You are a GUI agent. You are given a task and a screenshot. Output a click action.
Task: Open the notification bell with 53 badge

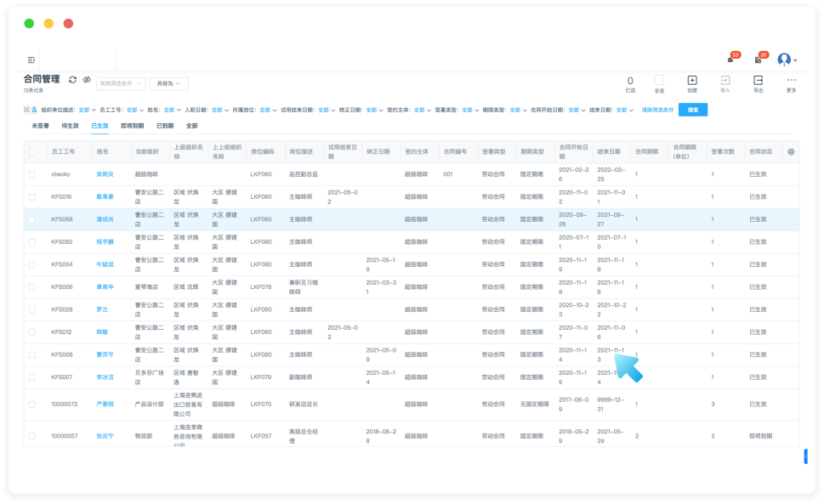[730, 59]
